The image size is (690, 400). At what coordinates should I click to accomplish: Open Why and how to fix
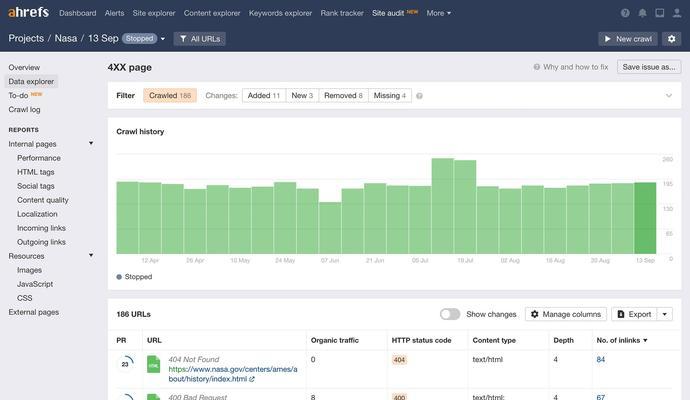pos(571,67)
